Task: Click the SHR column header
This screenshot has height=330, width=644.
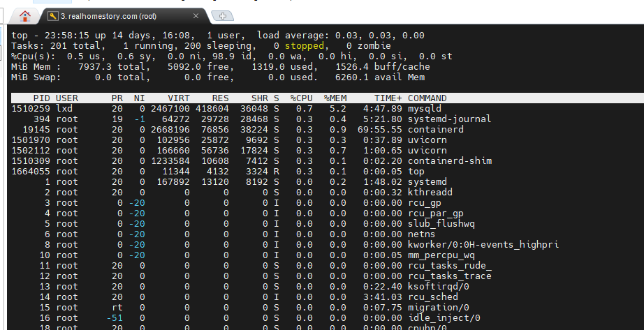Action: pos(260,98)
